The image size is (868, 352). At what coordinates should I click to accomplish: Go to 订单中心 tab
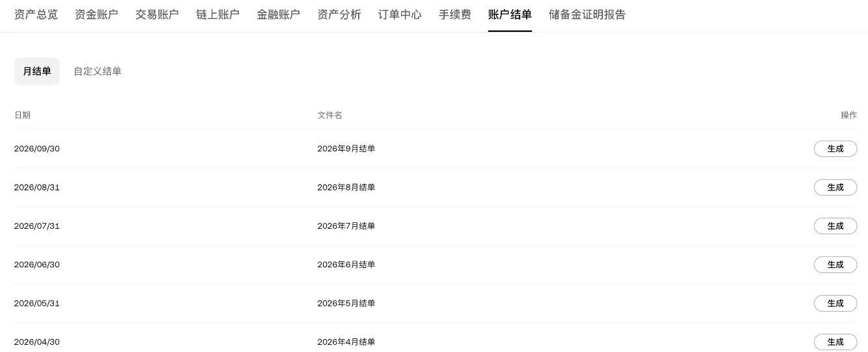tap(400, 14)
